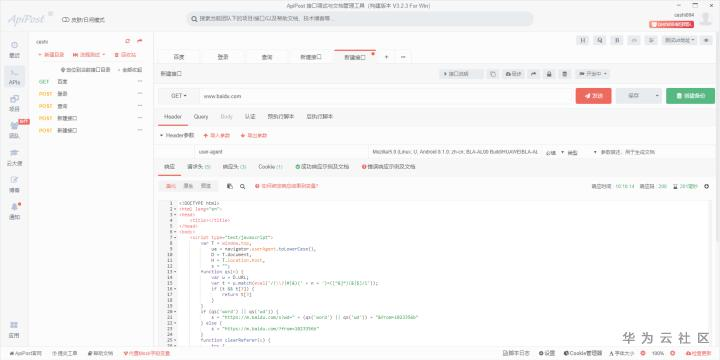The image size is (720, 360).
Task: Open the dropdown arrow next to the save button
Action: tap(657, 96)
